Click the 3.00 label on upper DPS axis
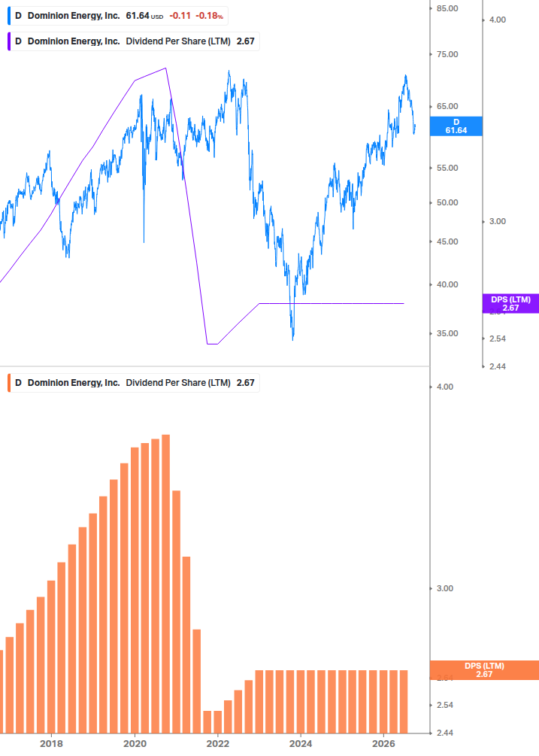539x756 pixels. pyautogui.click(x=498, y=221)
